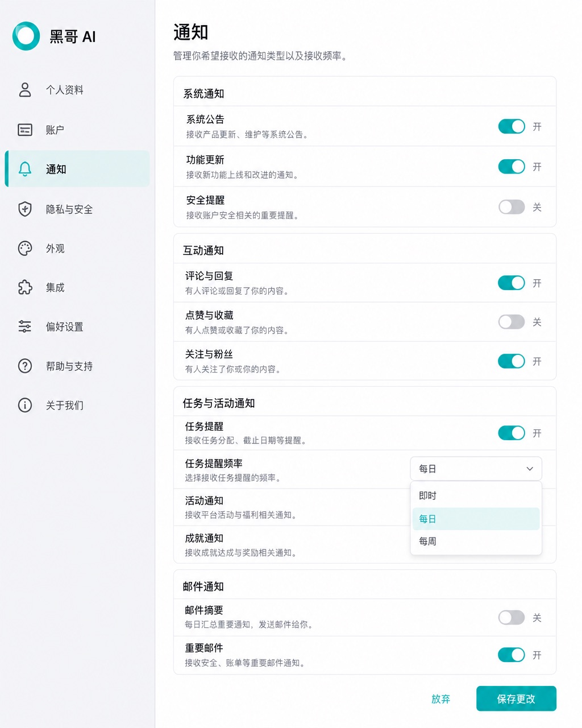Click the palette icon beside 外观
Viewport: 582px width, 728px height.
(25, 249)
